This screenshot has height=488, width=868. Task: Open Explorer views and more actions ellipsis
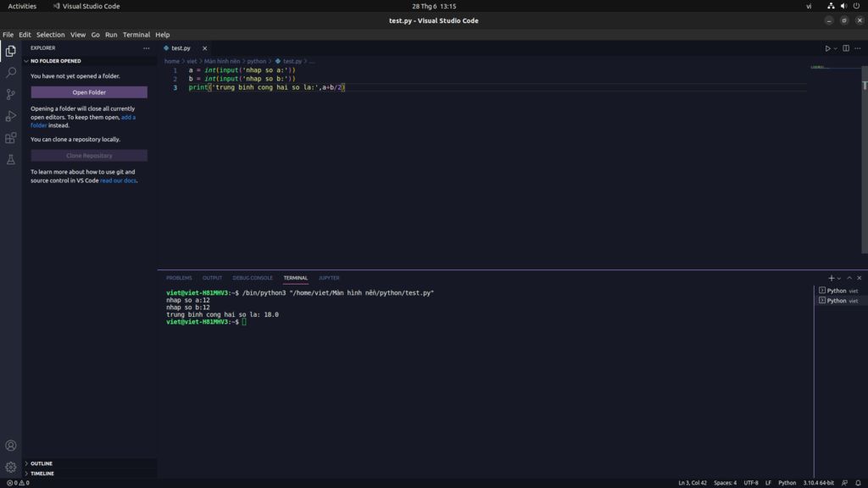146,48
